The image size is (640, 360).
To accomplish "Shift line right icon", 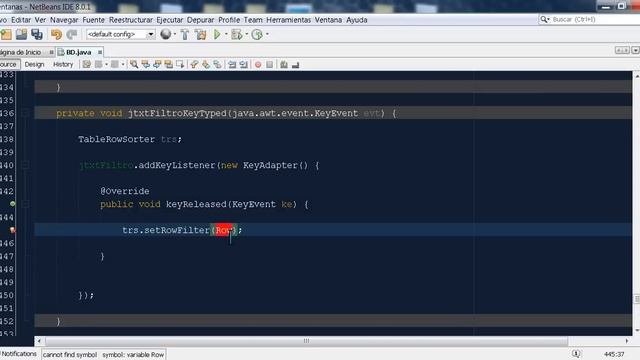I will point(244,64).
